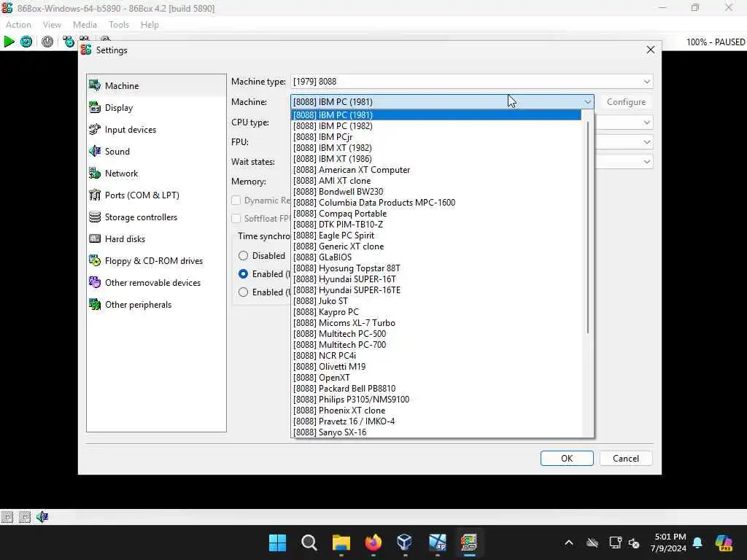The image size is (747, 560).
Task: Open the Help menu
Action: [150, 25]
